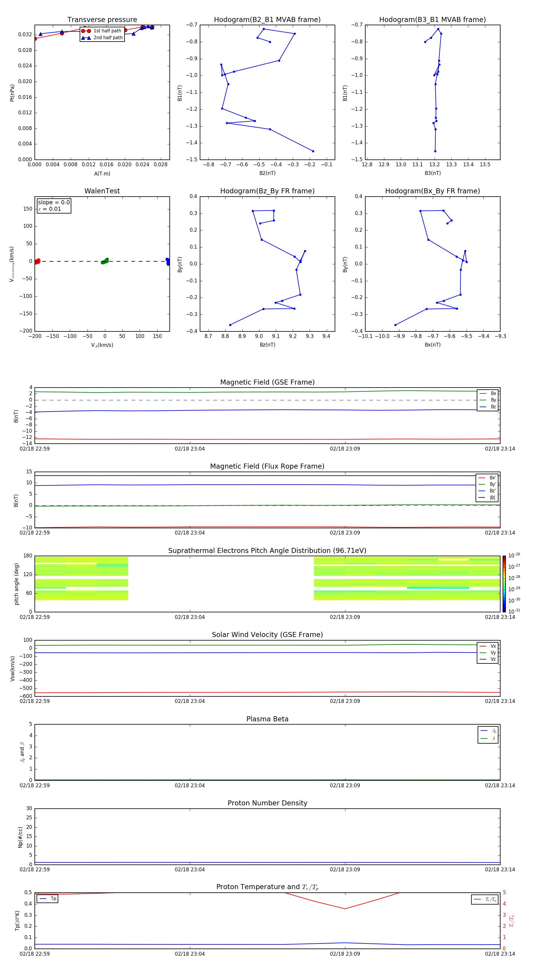This screenshot has width=535, height=980.
Task: Click the 'Np(#/cc)' axis label
Action: tap(20, 837)
